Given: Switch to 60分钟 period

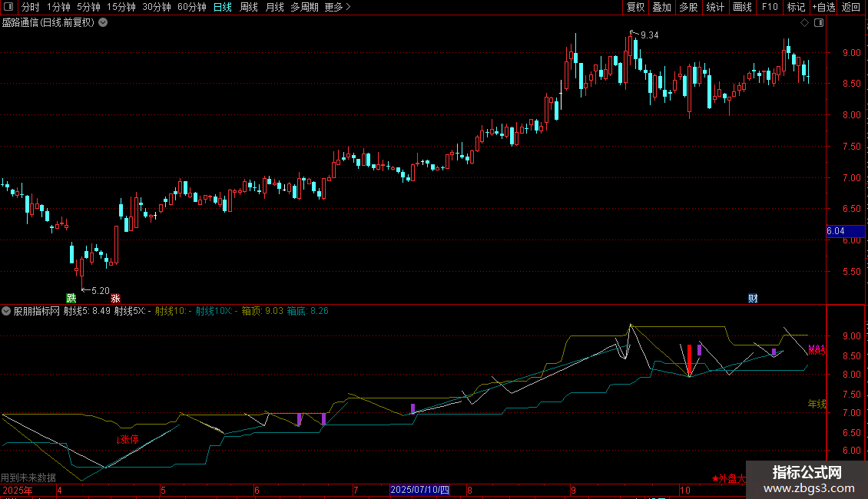Looking at the screenshot, I should 192,7.
